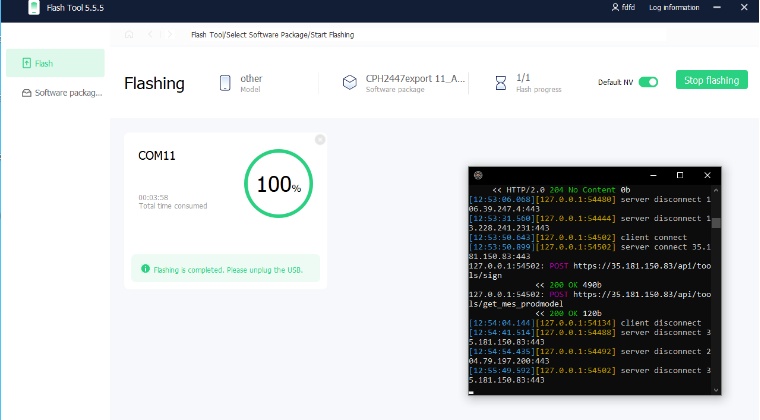The height and width of the screenshot is (420, 760).
Task: Click the phone model icon
Action: click(x=225, y=83)
